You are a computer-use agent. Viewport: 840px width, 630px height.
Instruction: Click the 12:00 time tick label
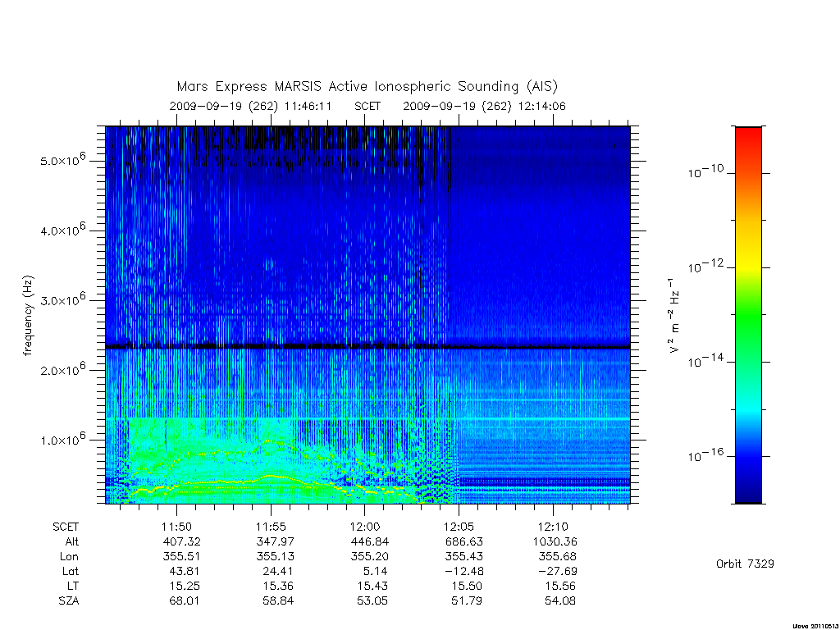(x=365, y=527)
